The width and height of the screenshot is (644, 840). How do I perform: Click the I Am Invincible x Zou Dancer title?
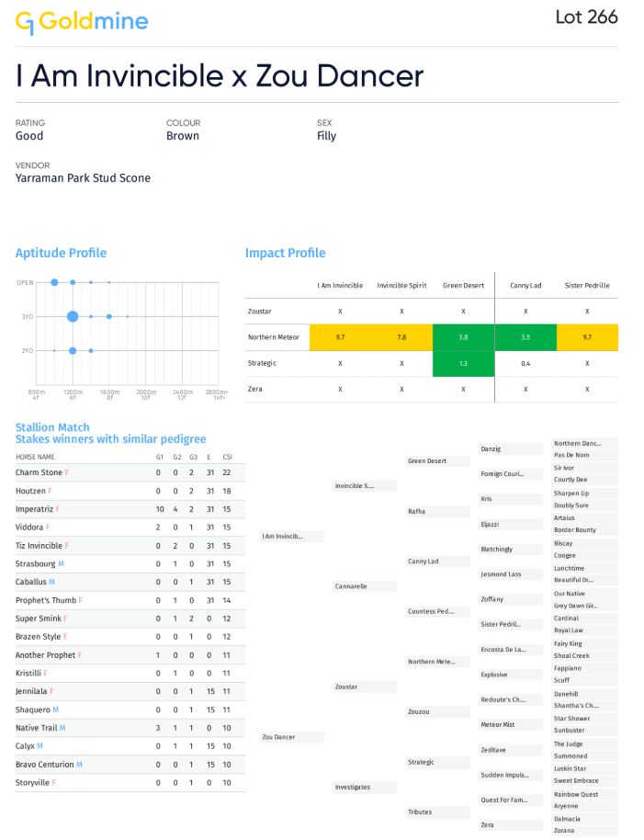220,75
